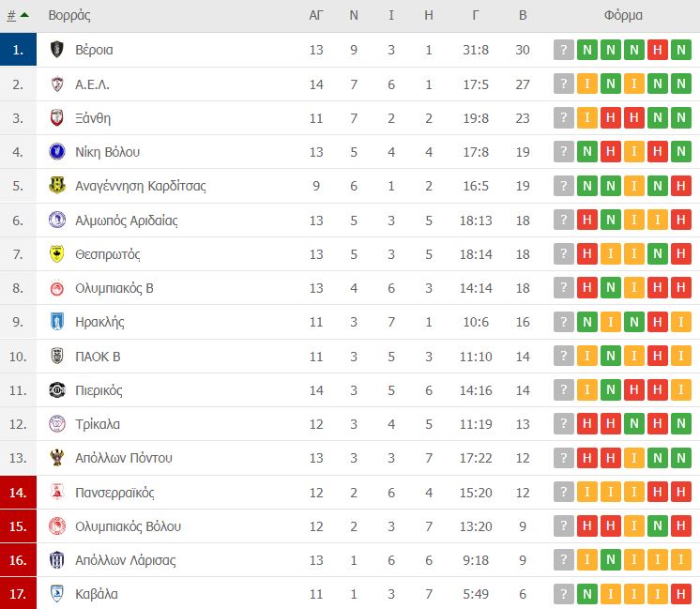This screenshot has height=609, width=700.
Task: Open the Πανσερραϊκός team page link
Action: (x=114, y=492)
